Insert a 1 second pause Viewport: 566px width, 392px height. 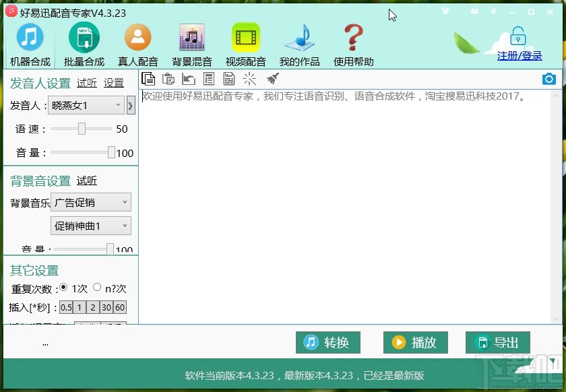[x=80, y=307]
